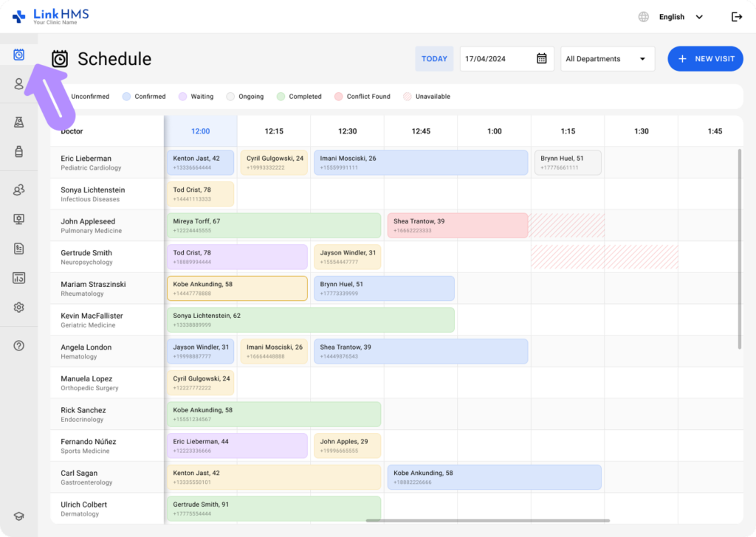Click the calendar icon in date field

(x=541, y=59)
